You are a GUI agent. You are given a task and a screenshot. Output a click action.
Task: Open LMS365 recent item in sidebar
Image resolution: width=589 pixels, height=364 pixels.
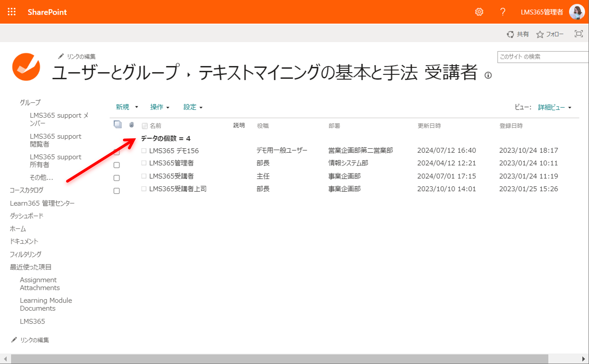(x=32, y=321)
